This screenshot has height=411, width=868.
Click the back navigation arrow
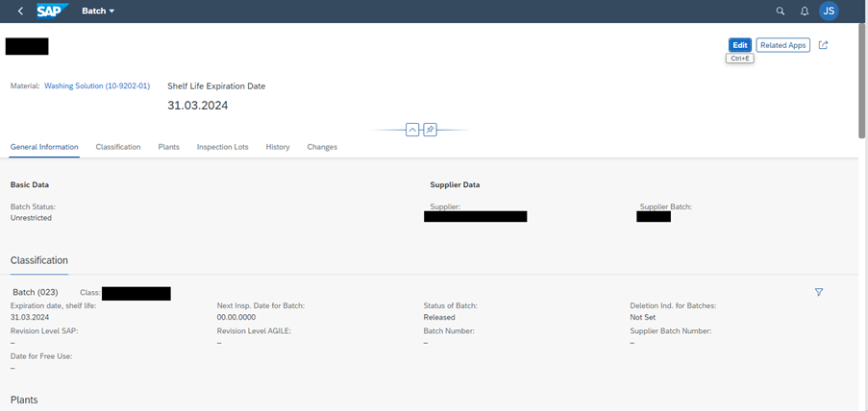click(x=21, y=12)
